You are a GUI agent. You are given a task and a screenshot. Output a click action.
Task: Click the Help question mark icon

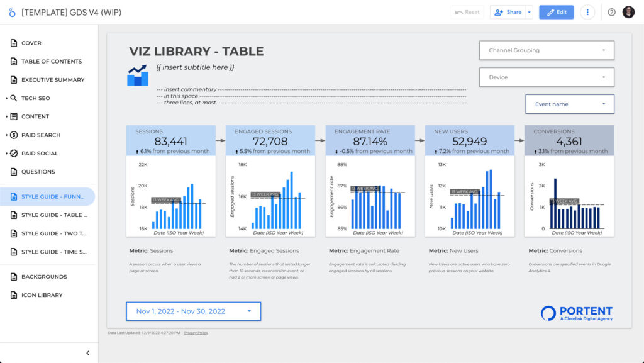pyautogui.click(x=609, y=11)
